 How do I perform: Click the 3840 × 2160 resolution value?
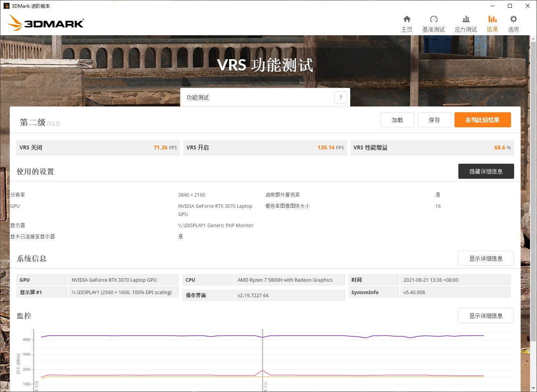point(192,195)
